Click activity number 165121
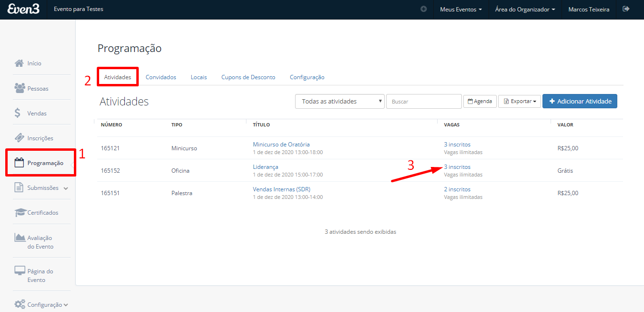The height and width of the screenshot is (312, 644). [x=110, y=148]
